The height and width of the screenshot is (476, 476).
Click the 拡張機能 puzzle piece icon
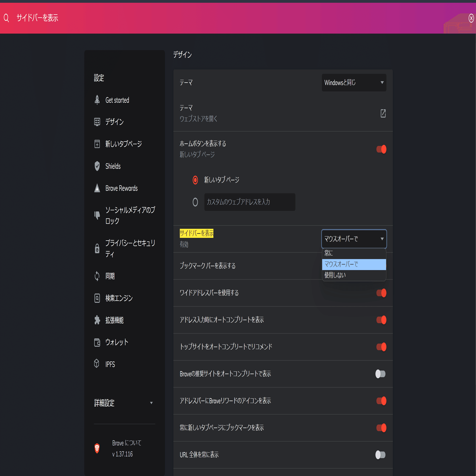pyautogui.click(x=97, y=320)
